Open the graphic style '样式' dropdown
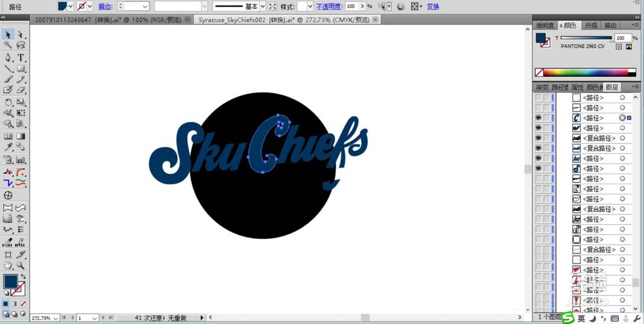The image size is (644, 324). tap(310, 6)
